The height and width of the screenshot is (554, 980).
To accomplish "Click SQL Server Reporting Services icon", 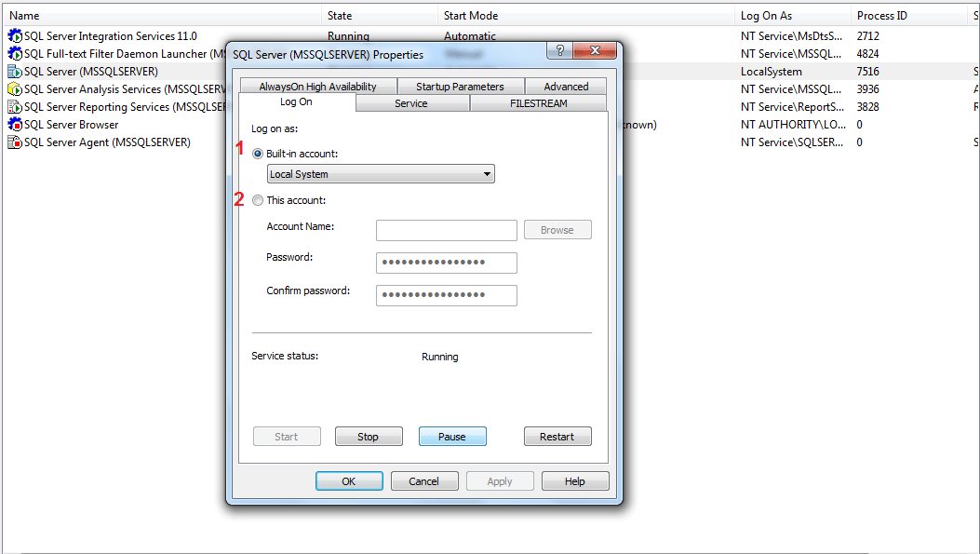I will point(14,107).
